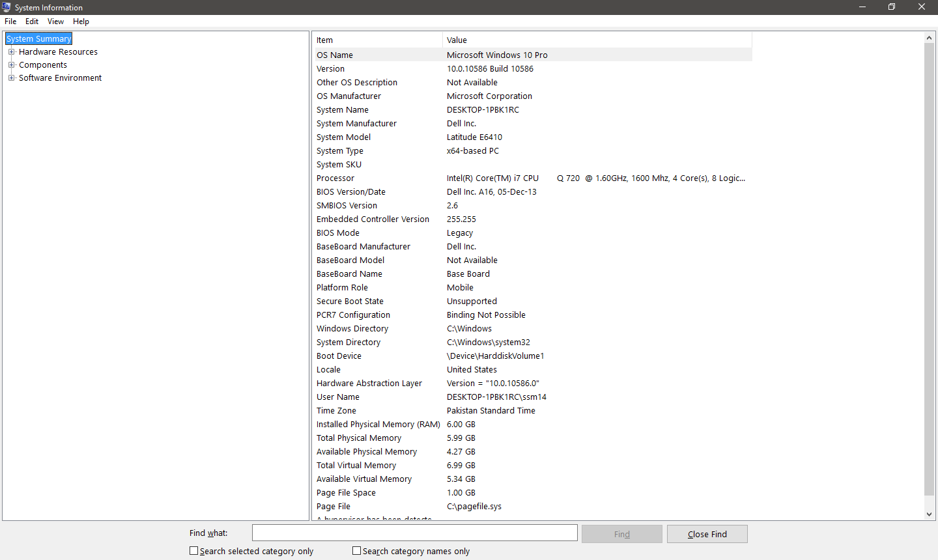The image size is (938, 560).
Task: Select the PCR7 Configuration row
Action: pos(532,315)
